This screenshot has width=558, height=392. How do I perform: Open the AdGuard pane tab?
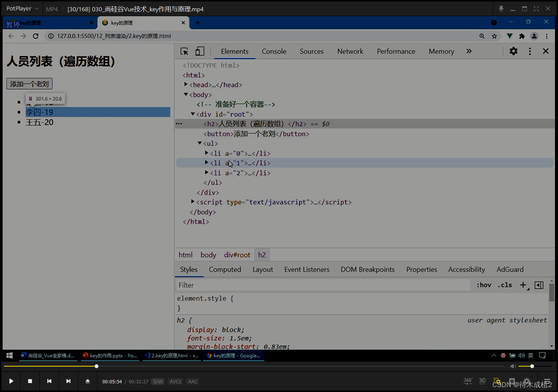510,269
